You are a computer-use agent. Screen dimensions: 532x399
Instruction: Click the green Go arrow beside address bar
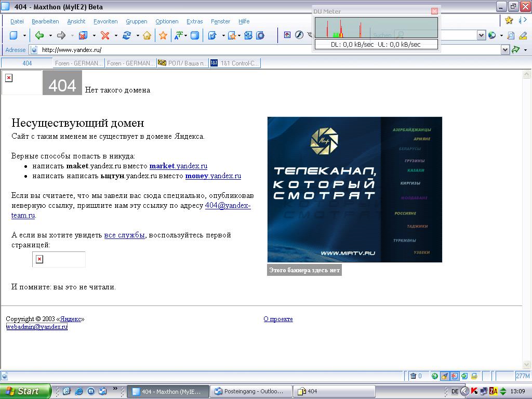(516, 50)
